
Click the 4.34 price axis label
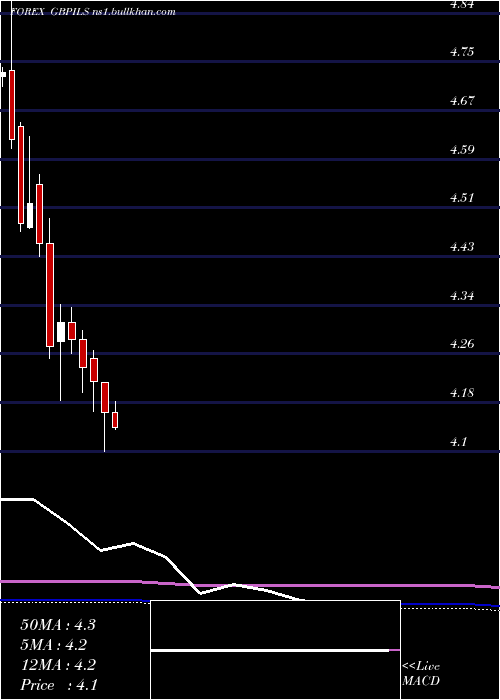(461, 296)
